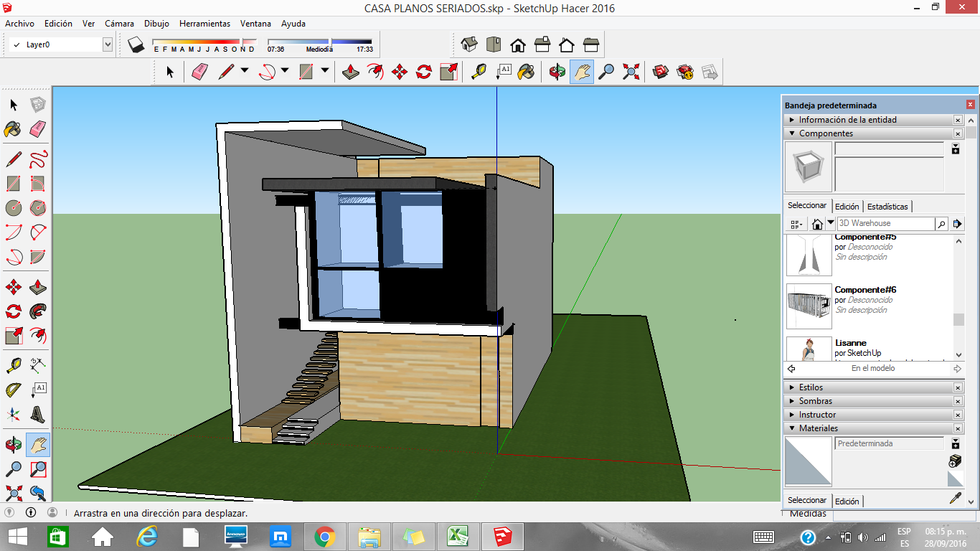The height and width of the screenshot is (551, 980).
Task: Select the Polygon tool
Action: tap(38, 208)
